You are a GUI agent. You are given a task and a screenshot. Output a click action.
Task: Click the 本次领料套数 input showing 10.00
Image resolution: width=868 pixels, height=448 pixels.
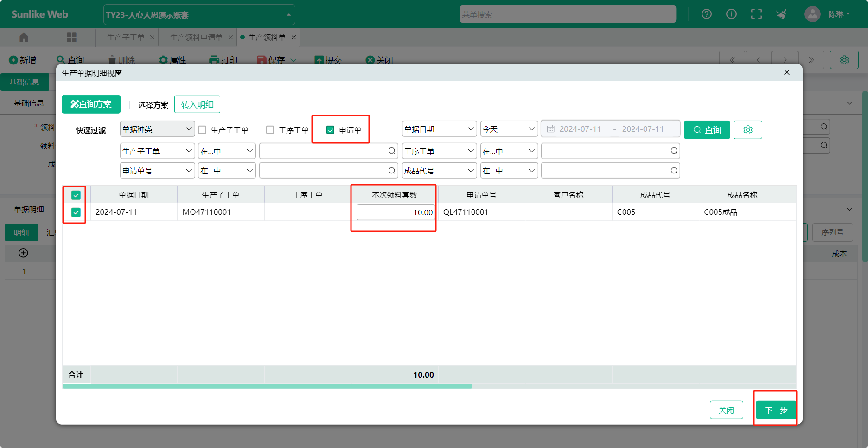point(396,212)
